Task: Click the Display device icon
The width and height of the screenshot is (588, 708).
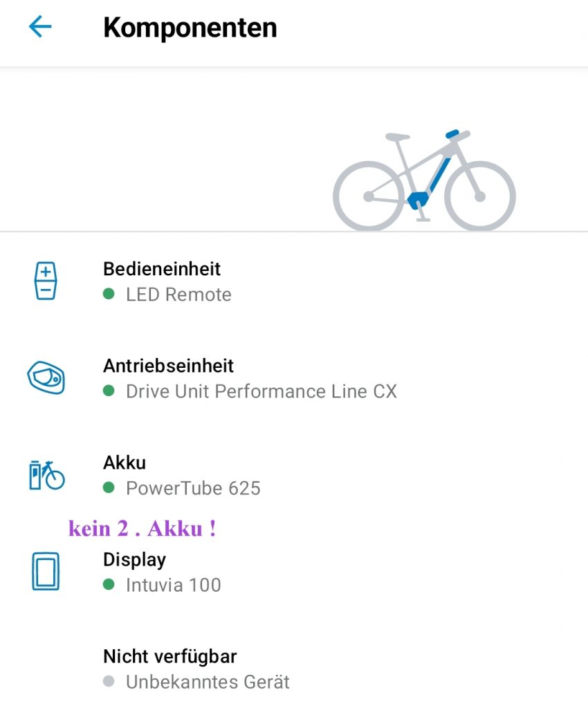Action: point(46,572)
